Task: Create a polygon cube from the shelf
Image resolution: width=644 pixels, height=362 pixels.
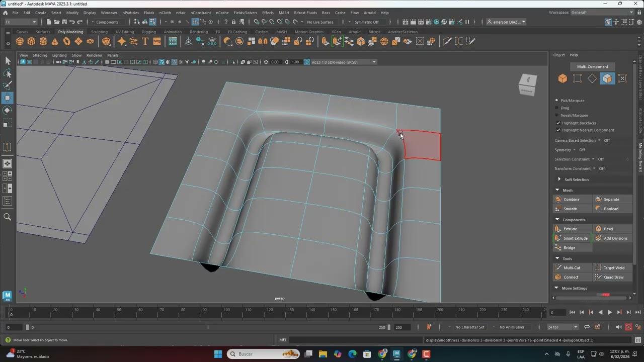Action: [31, 41]
